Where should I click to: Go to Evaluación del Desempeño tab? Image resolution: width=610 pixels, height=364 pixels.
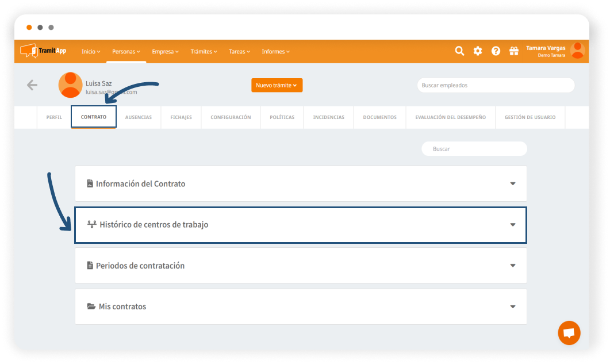pyautogui.click(x=450, y=117)
